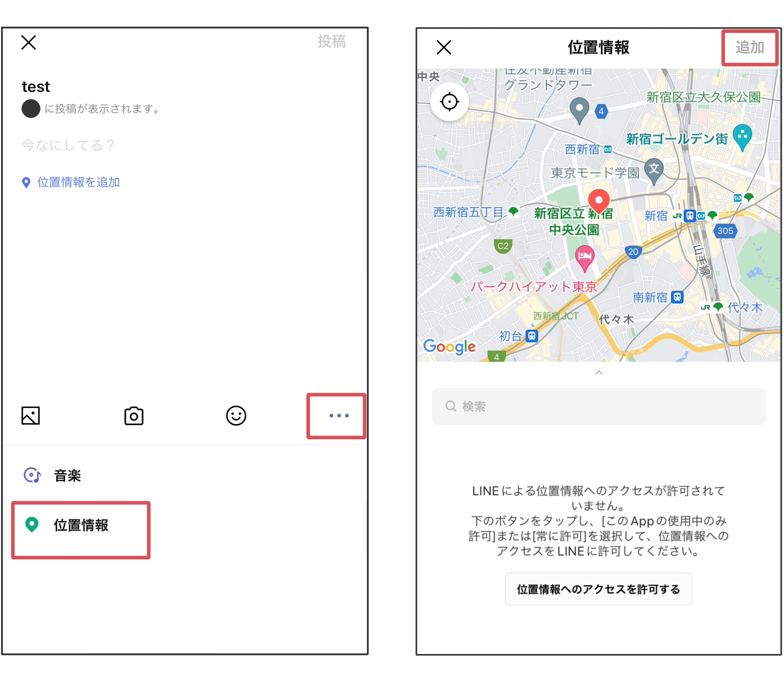Viewport: 784px width, 679px height.
Task: Tap the blue number 4 route marker
Action: click(x=601, y=111)
